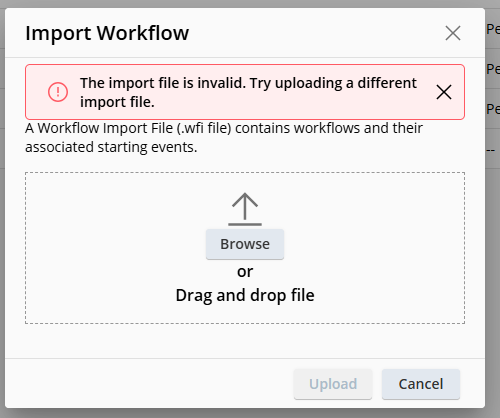The height and width of the screenshot is (418, 500).
Task: Select the third "Pe" row behind dialog
Action: coord(493,109)
